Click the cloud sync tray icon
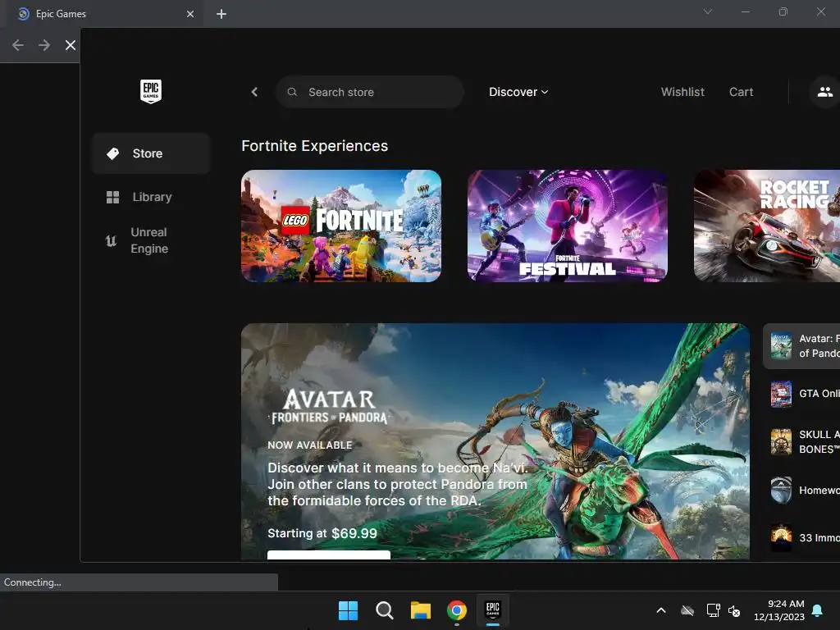 tap(687, 610)
